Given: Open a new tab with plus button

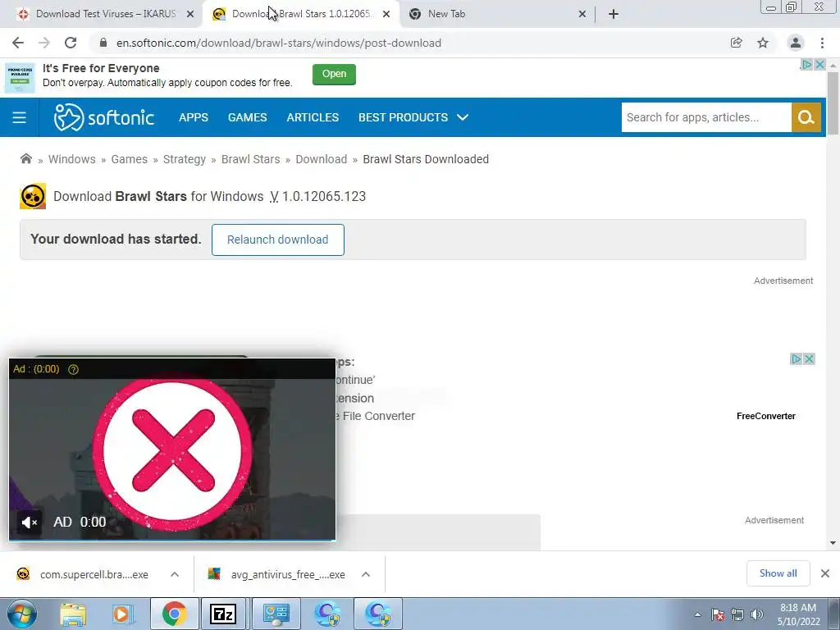Looking at the screenshot, I should 614,14.
